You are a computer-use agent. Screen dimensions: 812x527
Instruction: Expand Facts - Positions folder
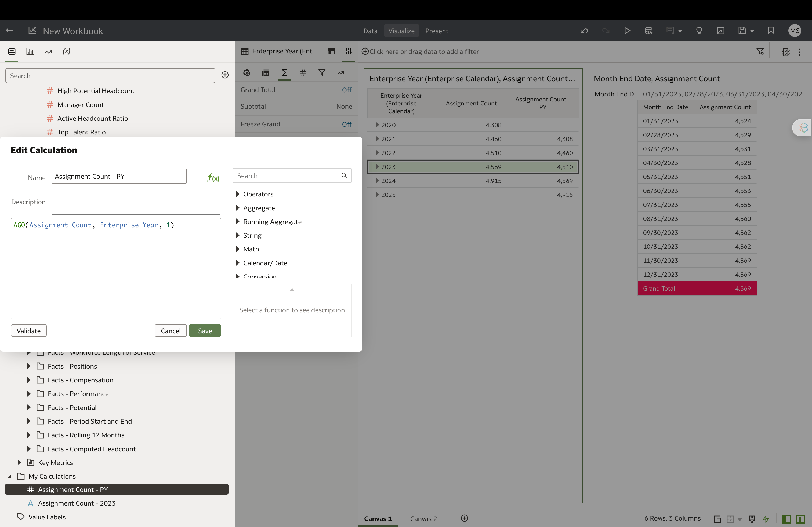pos(29,366)
